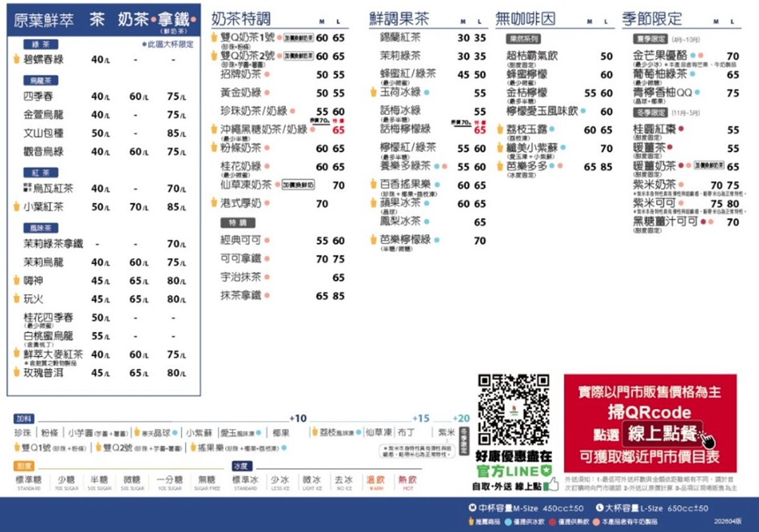Click the green thumbs-up icon by 線上點
This screenshot has height=532, width=759.
(552, 485)
